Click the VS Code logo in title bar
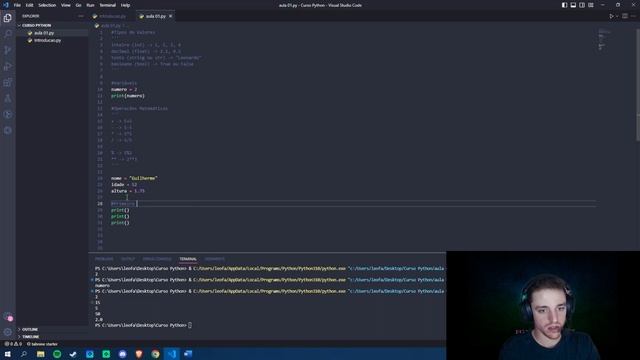Viewport: 640px width, 360px height. [x=6, y=5]
